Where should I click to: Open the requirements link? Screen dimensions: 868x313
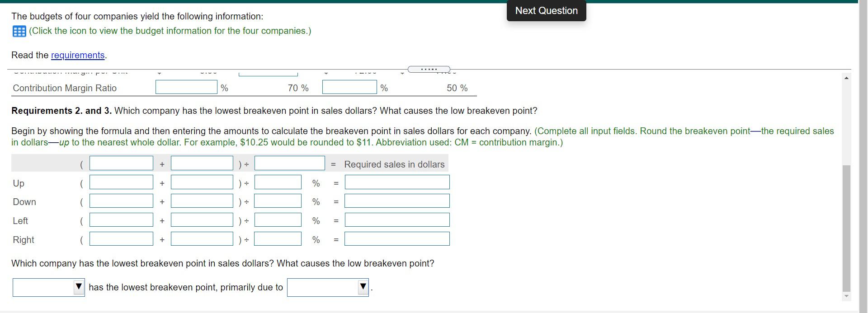click(78, 55)
